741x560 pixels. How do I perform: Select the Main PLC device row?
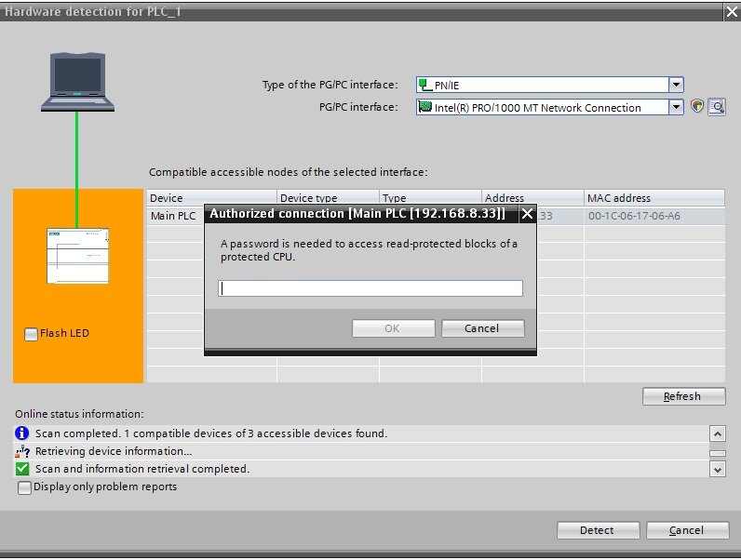click(436, 216)
